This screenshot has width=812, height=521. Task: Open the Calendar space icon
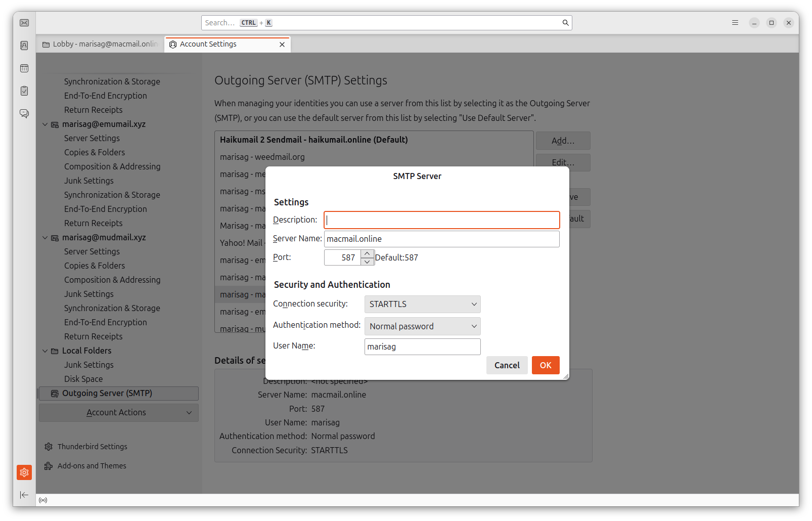click(x=24, y=68)
